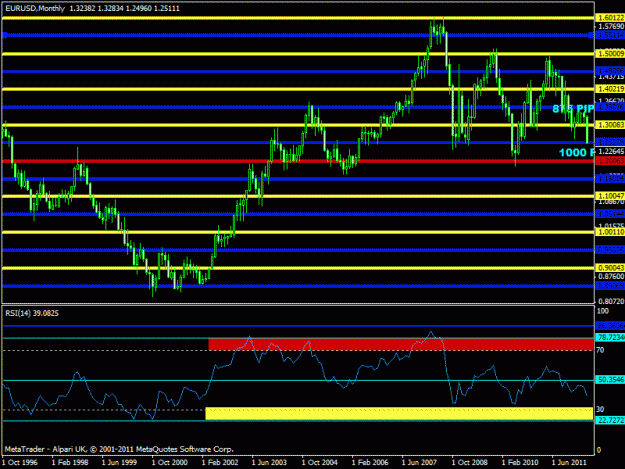Click the 1 Jun 2011 date label
Image resolution: width=625 pixels, height=469 pixels.
tap(569, 463)
